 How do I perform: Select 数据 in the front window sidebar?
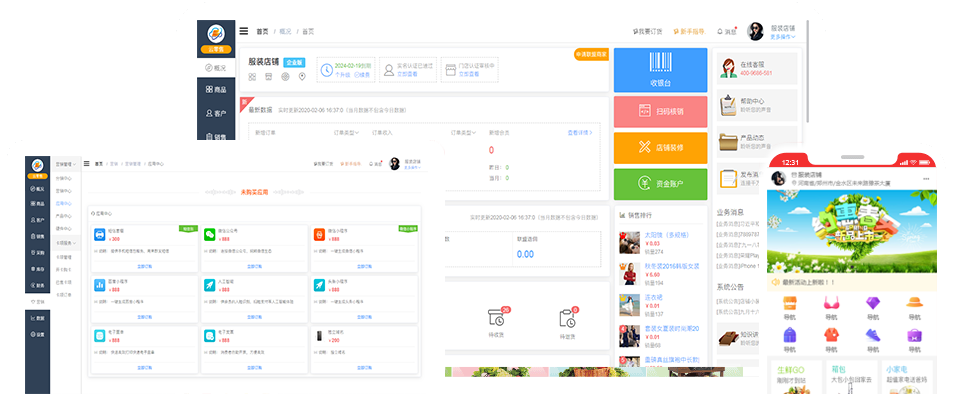pyautogui.click(x=38, y=318)
